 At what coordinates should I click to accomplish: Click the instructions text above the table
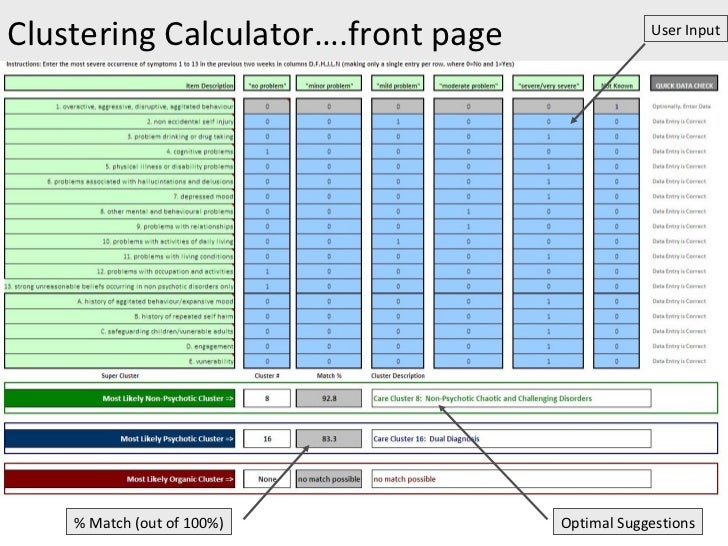tap(260, 64)
